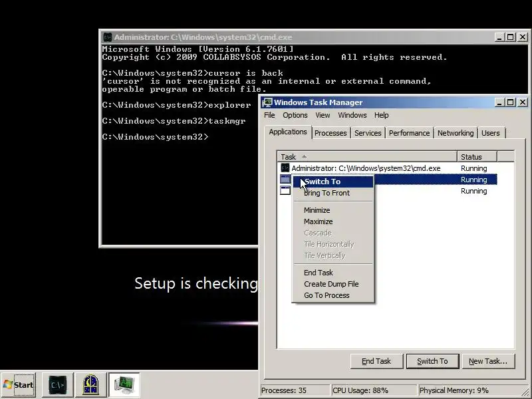Choose Switch To in context menu
Image resolution: width=532 pixels, height=399 pixels.
click(333, 182)
